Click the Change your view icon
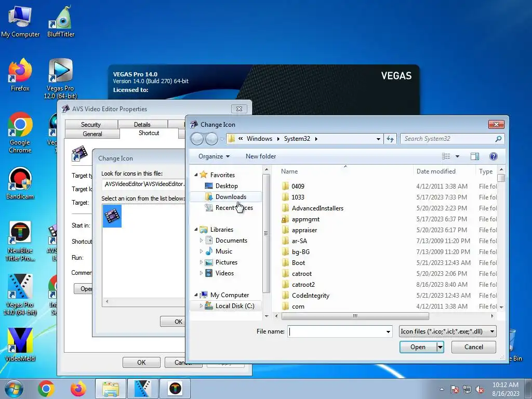Viewport: 532px width, 399px height. point(446,156)
